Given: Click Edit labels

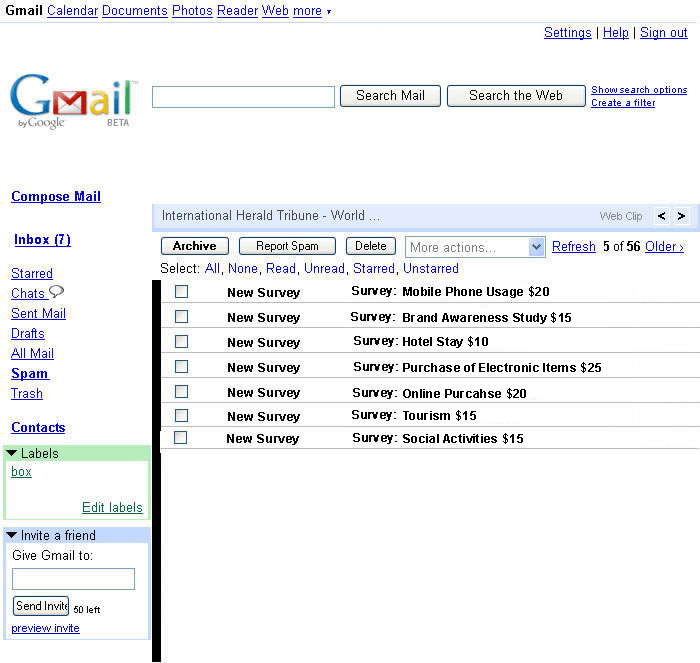Looking at the screenshot, I should click(x=112, y=508).
